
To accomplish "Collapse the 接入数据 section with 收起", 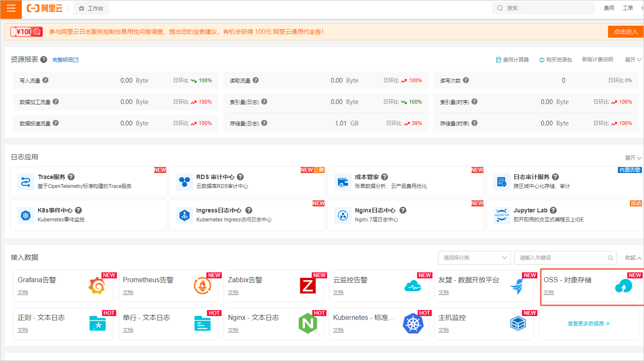I will pos(633,258).
